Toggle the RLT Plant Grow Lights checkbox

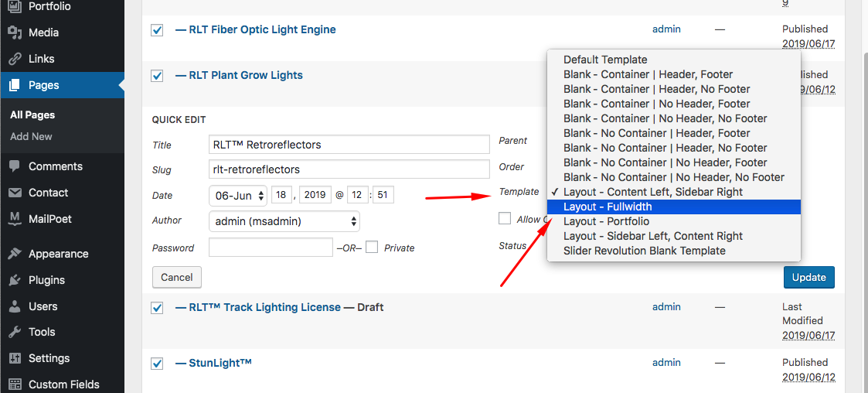[157, 76]
